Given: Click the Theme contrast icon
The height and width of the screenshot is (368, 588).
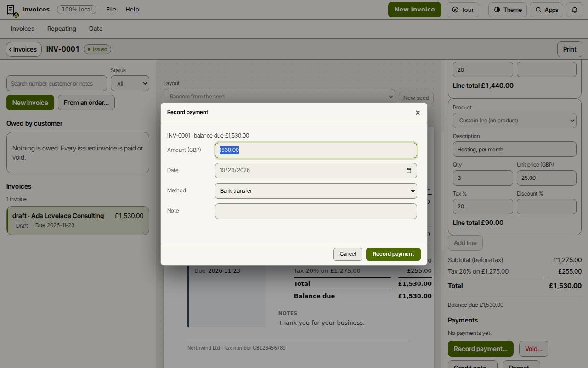Looking at the screenshot, I should point(497,10).
